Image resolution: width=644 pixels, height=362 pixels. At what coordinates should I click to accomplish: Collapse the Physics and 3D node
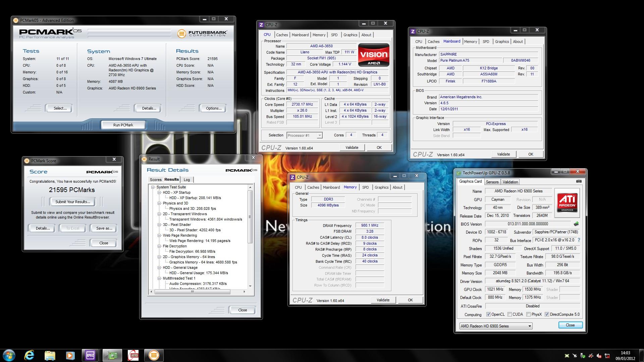click(159, 203)
